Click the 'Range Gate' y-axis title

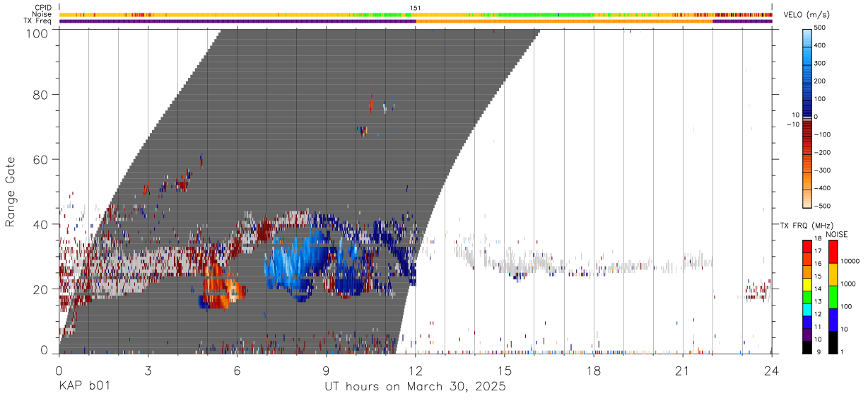11,192
